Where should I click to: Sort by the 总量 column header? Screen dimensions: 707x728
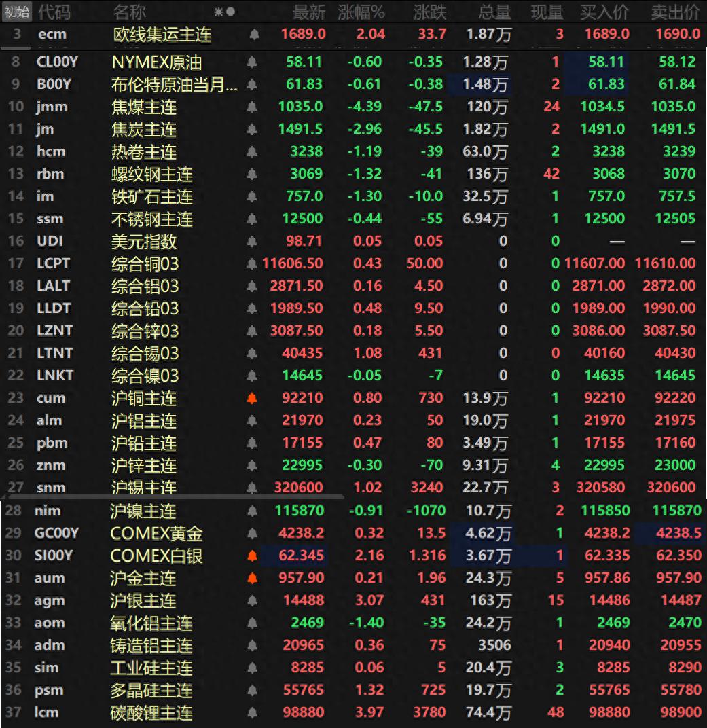pyautogui.click(x=494, y=12)
